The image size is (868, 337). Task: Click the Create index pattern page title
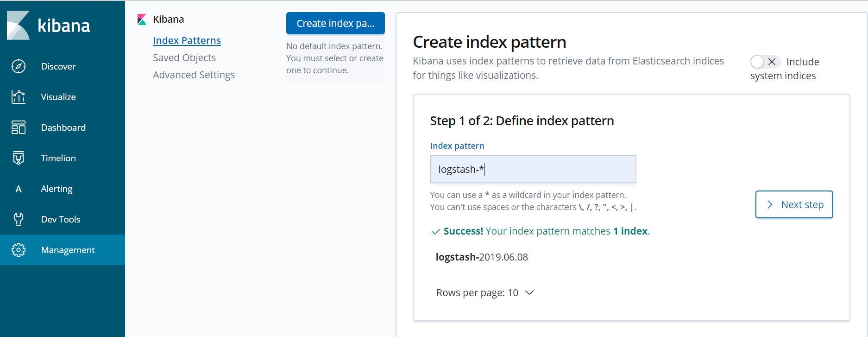click(x=490, y=42)
